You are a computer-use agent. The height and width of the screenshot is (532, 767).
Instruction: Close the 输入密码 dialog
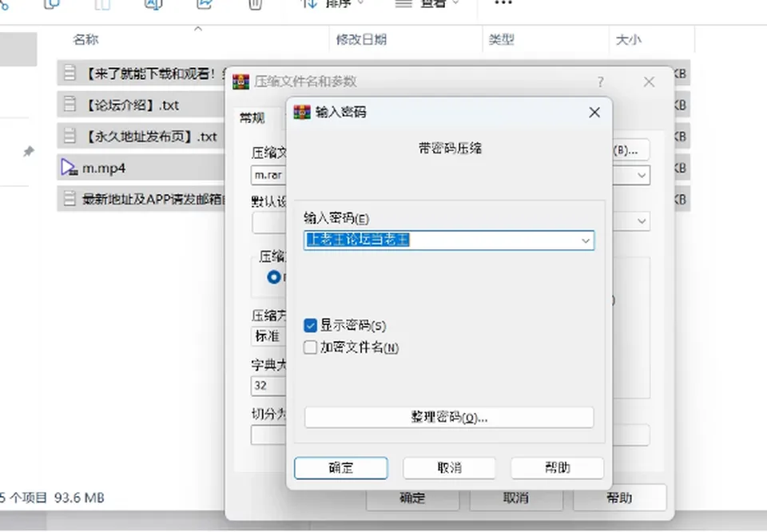tap(594, 113)
